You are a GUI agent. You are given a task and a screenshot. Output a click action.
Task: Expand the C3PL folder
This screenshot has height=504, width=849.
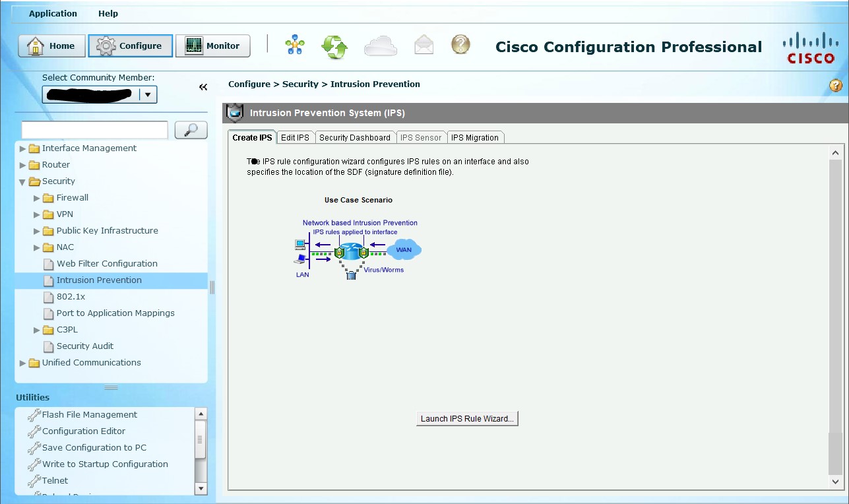[37, 330]
